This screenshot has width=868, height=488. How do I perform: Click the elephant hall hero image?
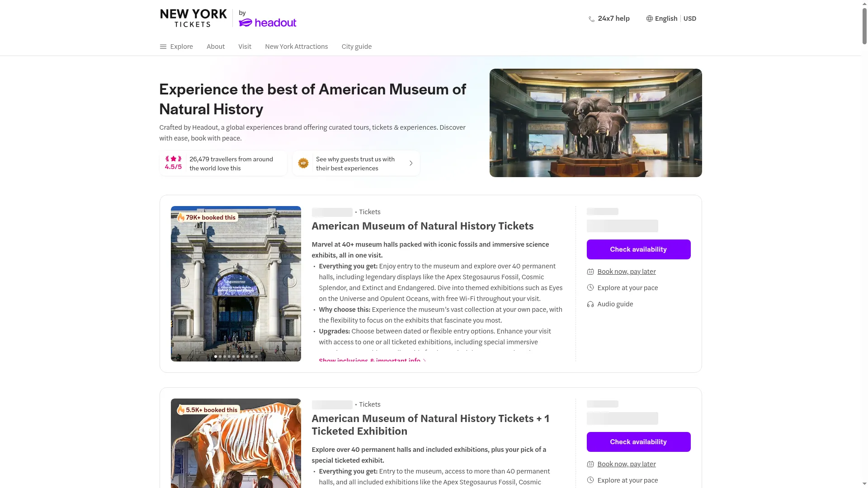pyautogui.click(x=595, y=123)
